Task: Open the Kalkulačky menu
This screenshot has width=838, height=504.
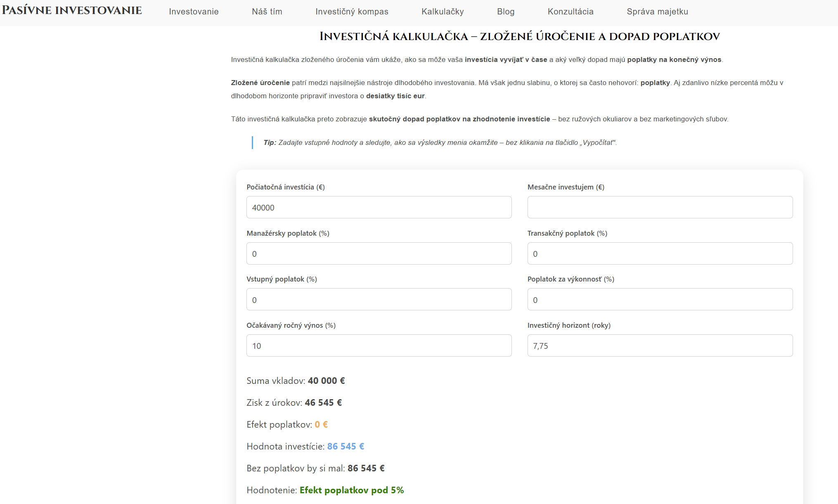Action: 443,12
